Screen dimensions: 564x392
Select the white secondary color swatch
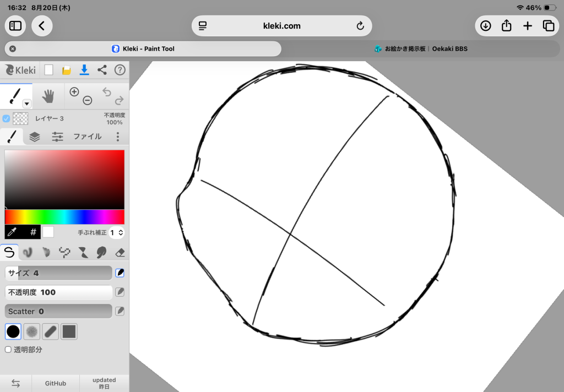[48, 232]
